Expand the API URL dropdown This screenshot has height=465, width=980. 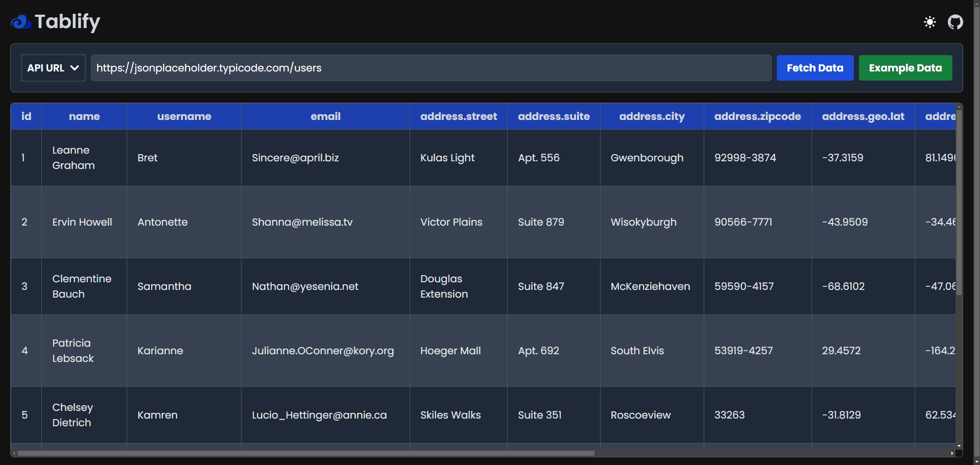(53, 68)
